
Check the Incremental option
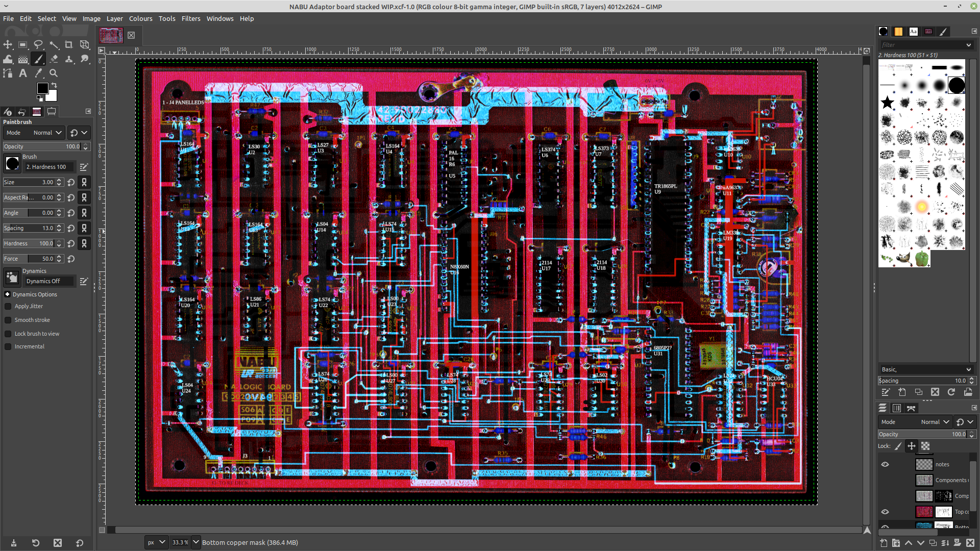click(8, 347)
